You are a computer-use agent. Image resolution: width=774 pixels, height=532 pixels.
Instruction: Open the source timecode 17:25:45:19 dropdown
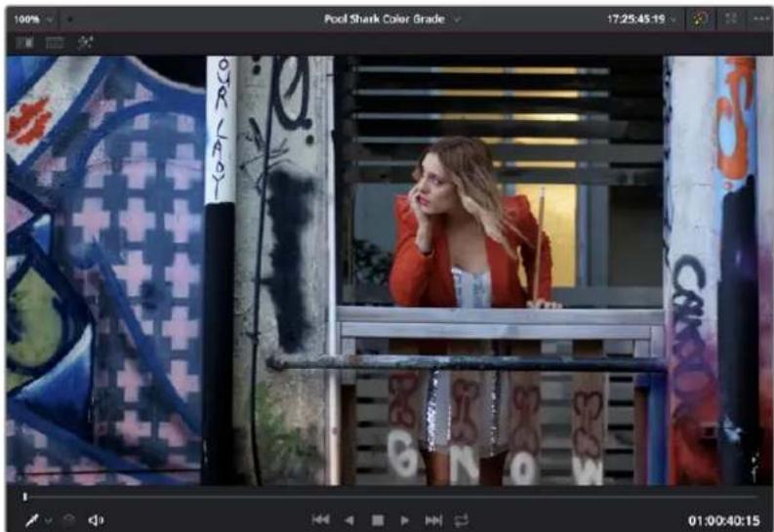pyautogui.click(x=640, y=20)
